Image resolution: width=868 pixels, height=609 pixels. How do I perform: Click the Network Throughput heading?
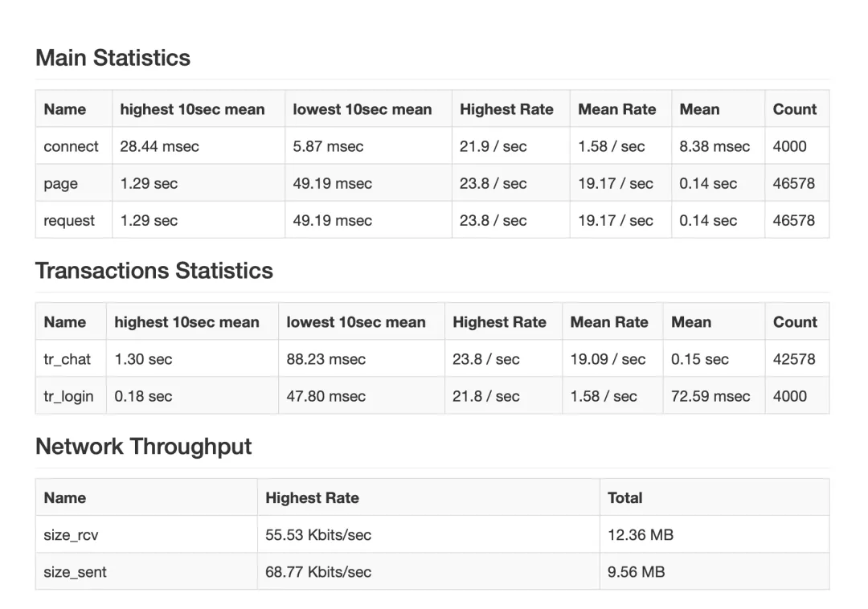click(144, 447)
